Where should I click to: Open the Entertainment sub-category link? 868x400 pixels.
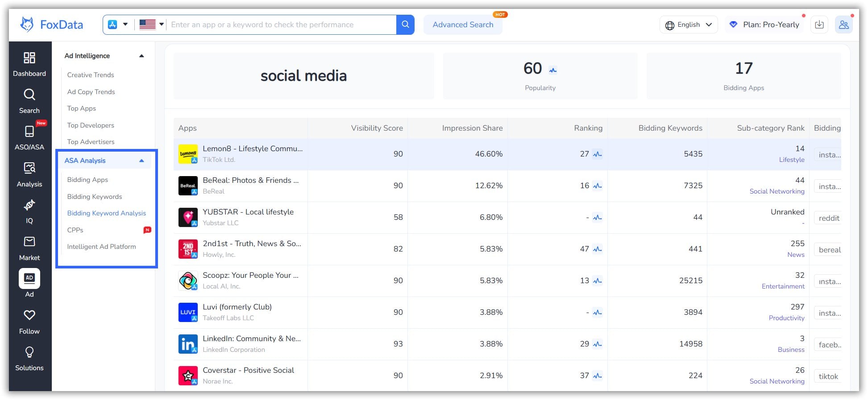point(783,286)
